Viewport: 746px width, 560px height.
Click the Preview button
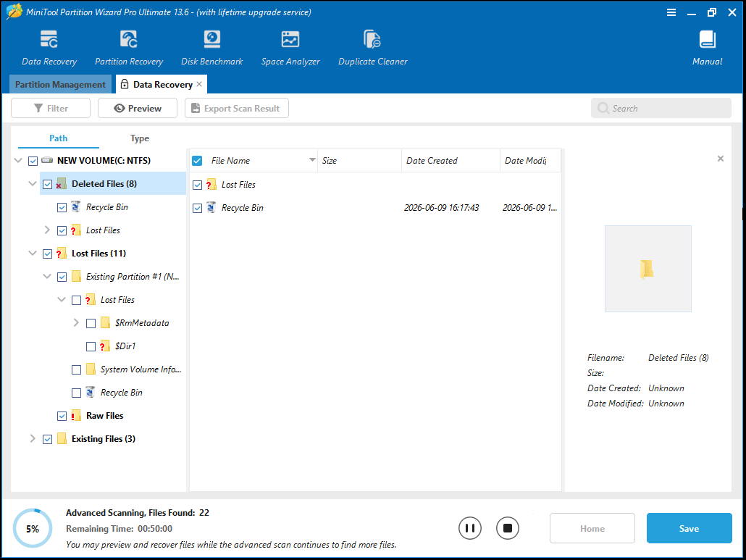tap(138, 108)
